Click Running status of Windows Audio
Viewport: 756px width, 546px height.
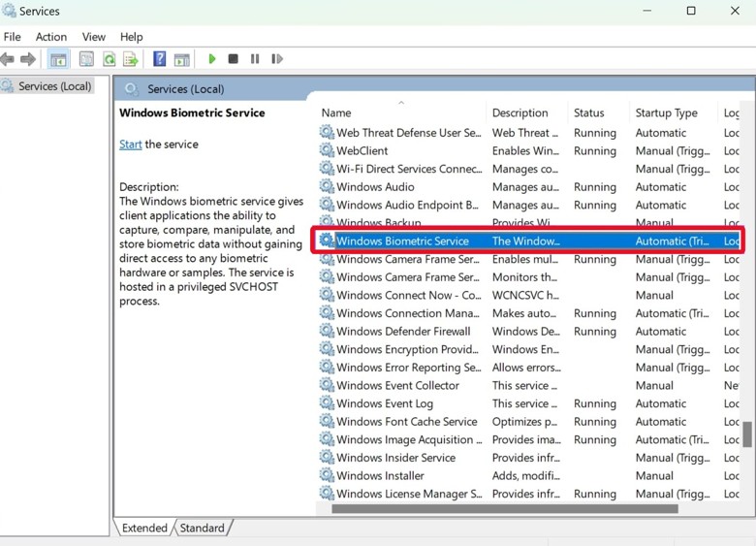(595, 186)
